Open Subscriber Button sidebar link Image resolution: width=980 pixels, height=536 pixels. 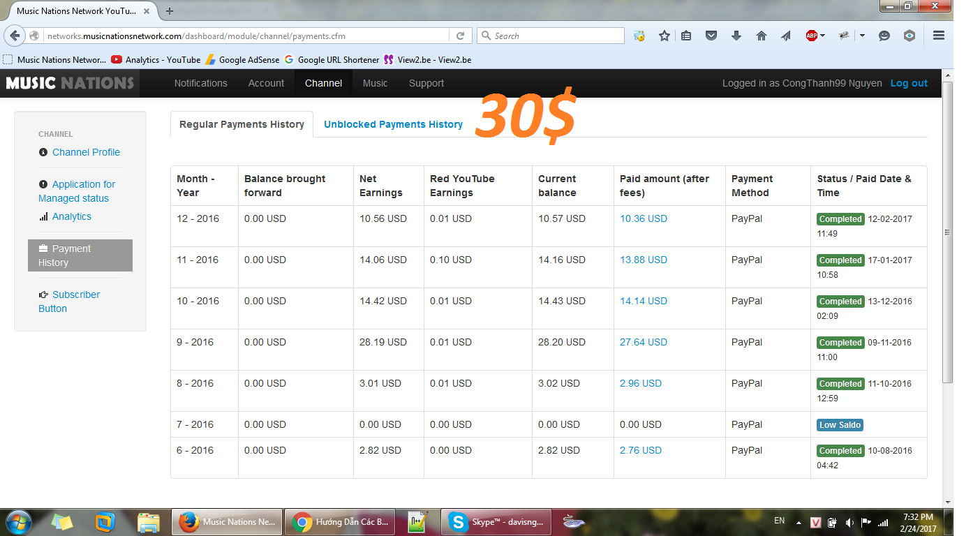pos(70,301)
